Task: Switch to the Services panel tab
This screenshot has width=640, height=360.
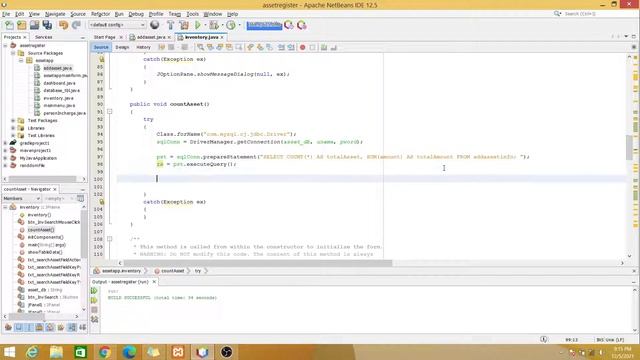Action: 44,37
